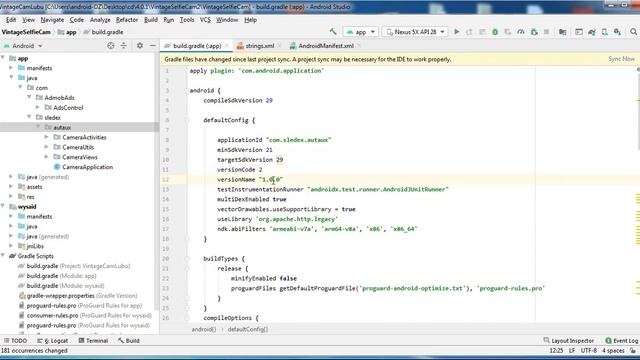The width and height of the screenshot is (640, 360).
Task: Open the Event Log
Action: [621, 340]
